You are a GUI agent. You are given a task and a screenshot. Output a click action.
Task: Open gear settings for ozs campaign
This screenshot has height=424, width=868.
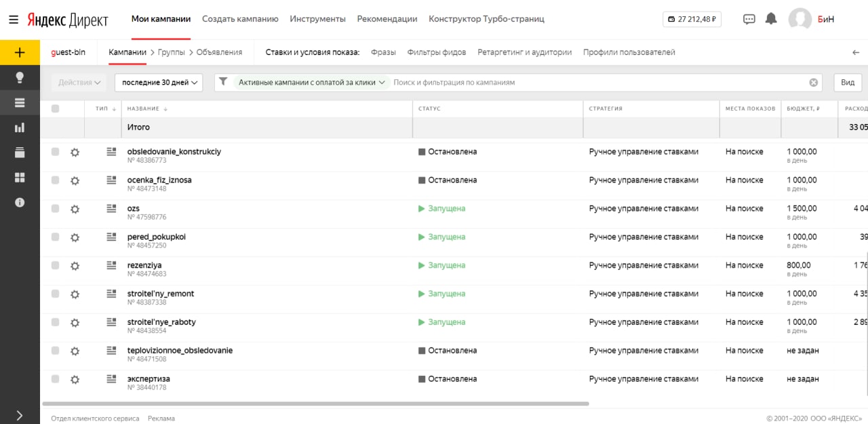tap(75, 209)
